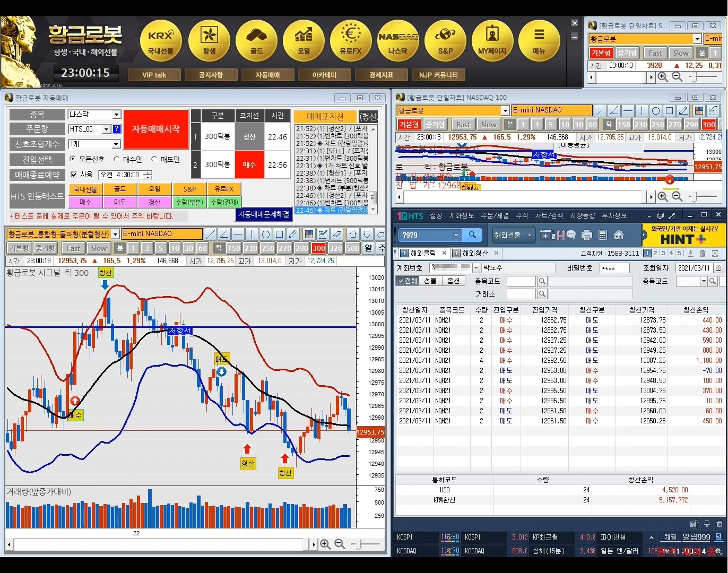Viewport: 728px width, 573px height.
Task: Open the 7979 screen number dropdown
Action: pyautogui.click(x=456, y=235)
